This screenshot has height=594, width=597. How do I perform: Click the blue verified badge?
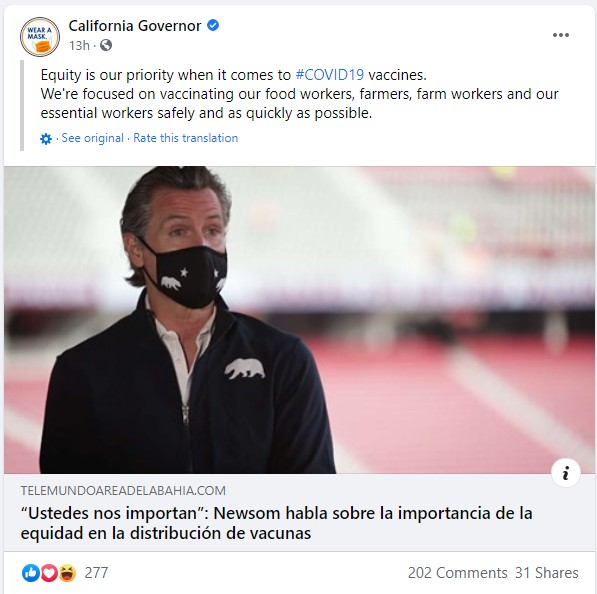pyautogui.click(x=213, y=26)
